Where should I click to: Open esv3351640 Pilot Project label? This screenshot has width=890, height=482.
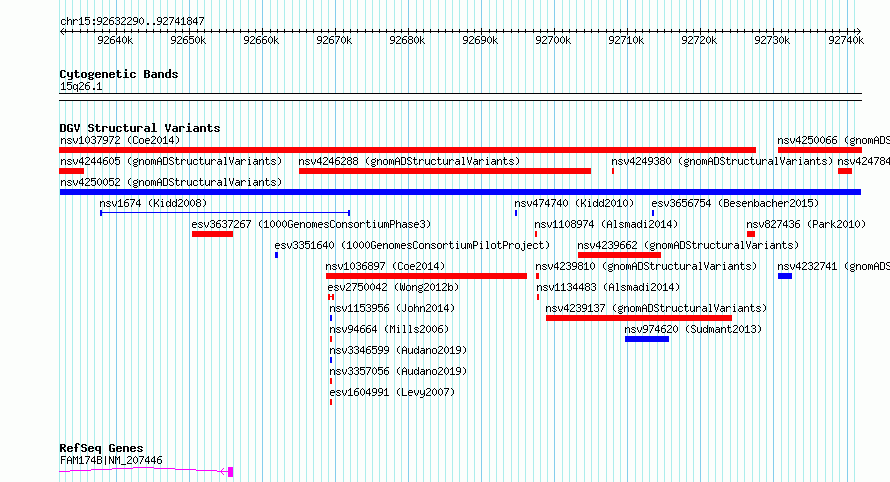click(412, 245)
